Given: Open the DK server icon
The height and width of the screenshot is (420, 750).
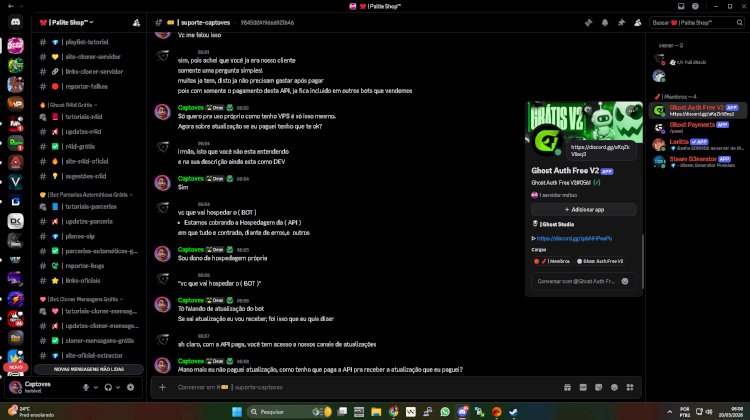Looking at the screenshot, I should coord(15,221).
